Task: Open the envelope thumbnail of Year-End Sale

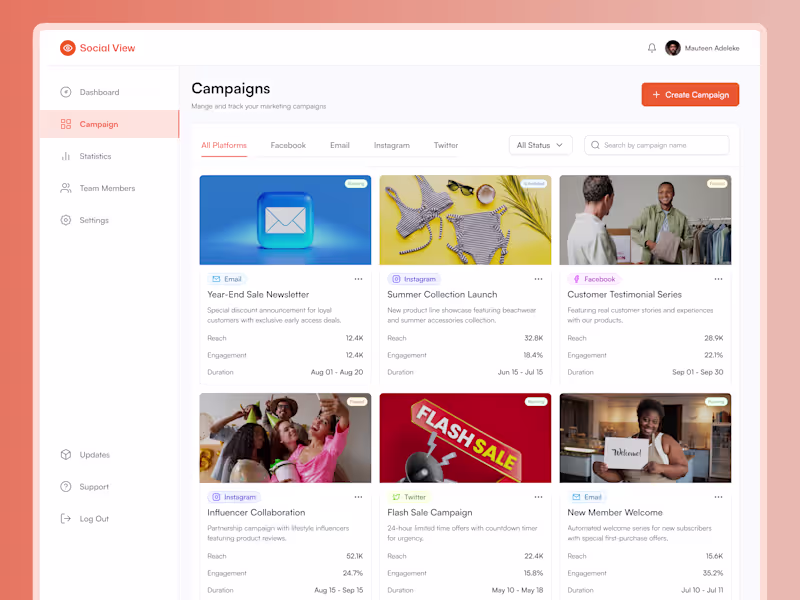Action: [x=285, y=220]
